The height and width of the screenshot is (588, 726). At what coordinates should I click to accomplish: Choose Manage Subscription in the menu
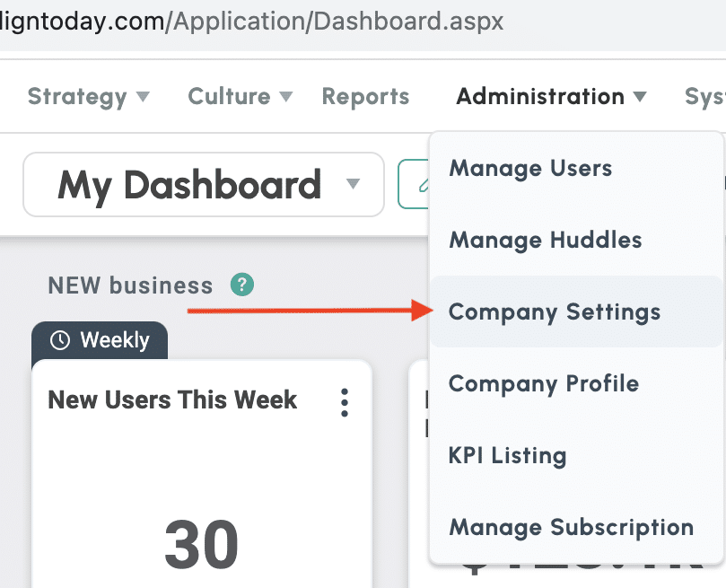[x=571, y=527]
